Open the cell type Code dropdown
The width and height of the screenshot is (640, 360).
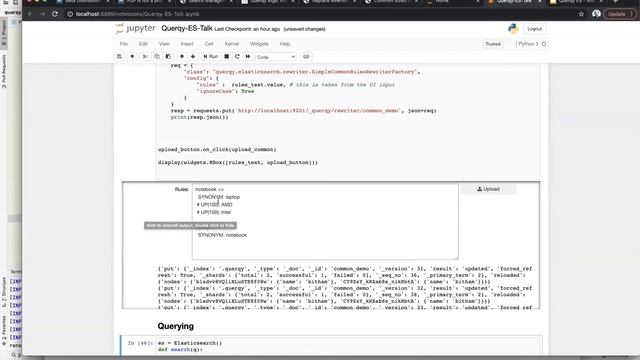(x=276, y=57)
